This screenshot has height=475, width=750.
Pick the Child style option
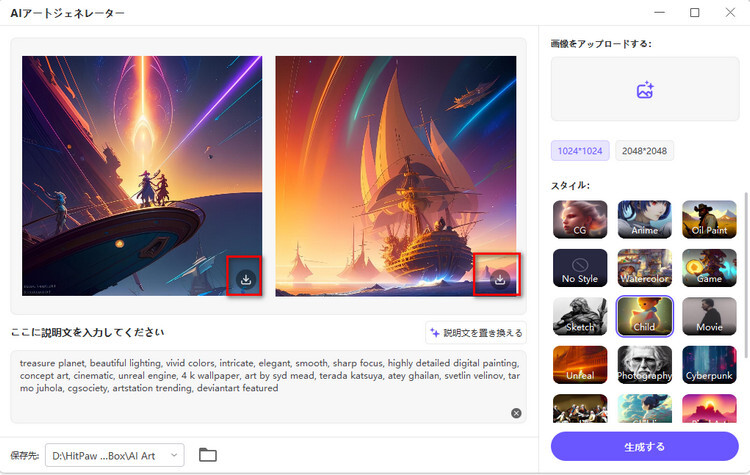(x=644, y=316)
